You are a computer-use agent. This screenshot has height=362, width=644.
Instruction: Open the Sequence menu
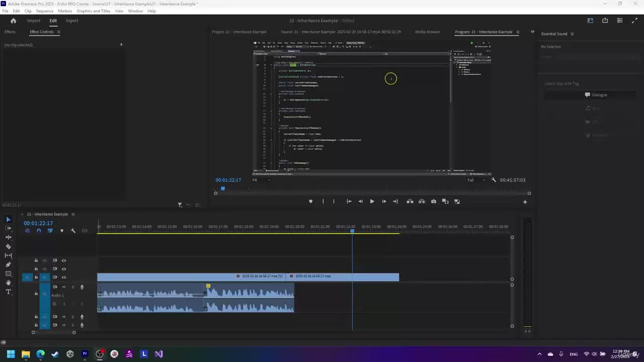[x=44, y=11]
